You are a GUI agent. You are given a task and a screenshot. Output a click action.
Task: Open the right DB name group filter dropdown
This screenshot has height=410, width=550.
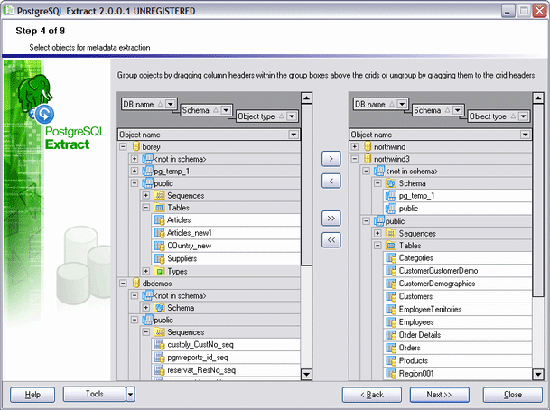(402, 104)
